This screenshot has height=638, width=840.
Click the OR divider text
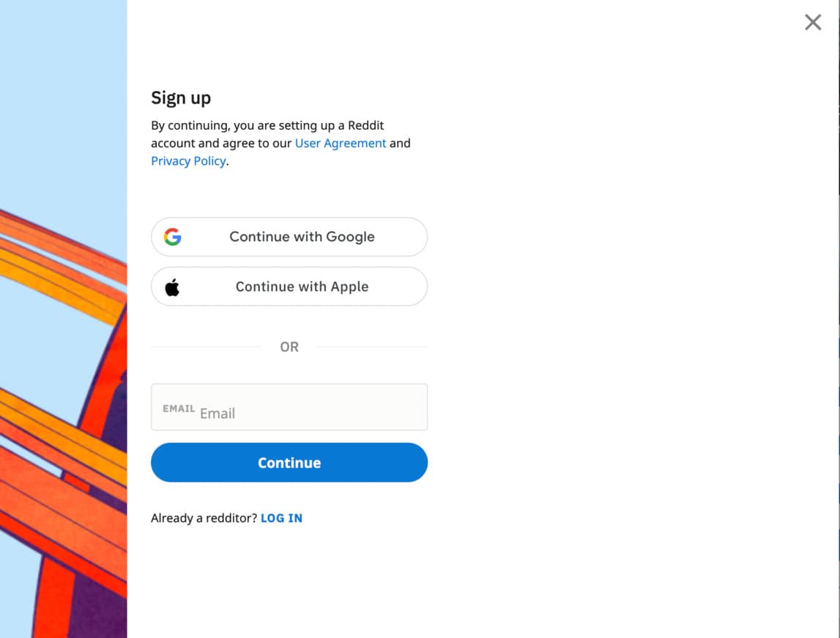pyautogui.click(x=289, y=347)
